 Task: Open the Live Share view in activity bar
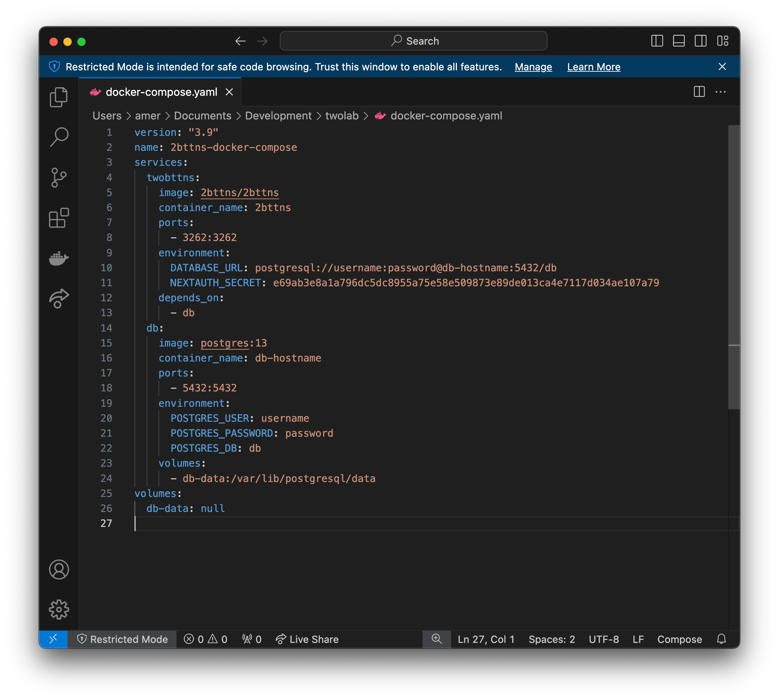click(59, 298)
